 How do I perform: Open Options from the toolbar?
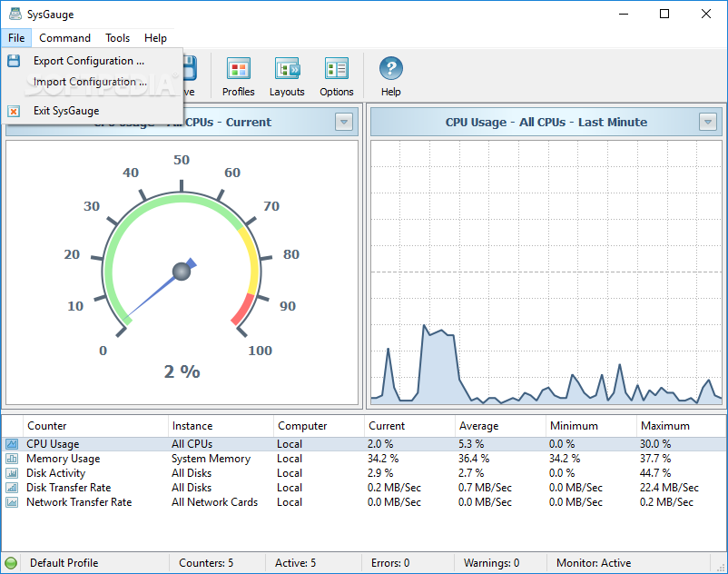coord(337,76)
